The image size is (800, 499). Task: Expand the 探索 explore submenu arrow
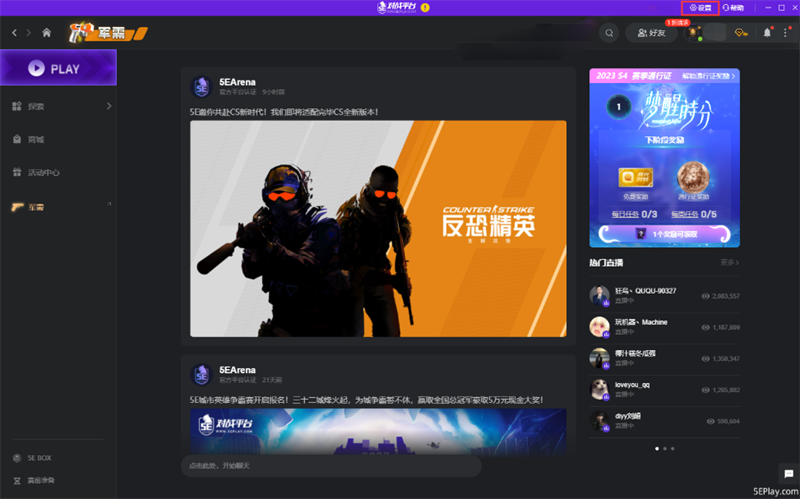[x=108, y=106]
